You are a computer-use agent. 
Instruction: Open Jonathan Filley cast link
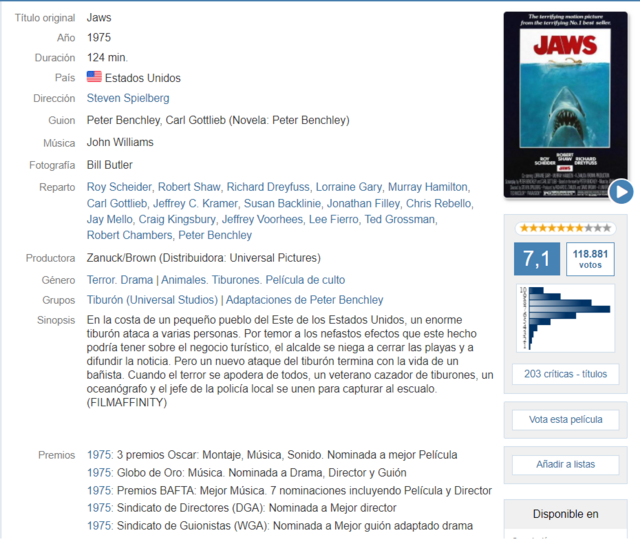tap(363, 203)
